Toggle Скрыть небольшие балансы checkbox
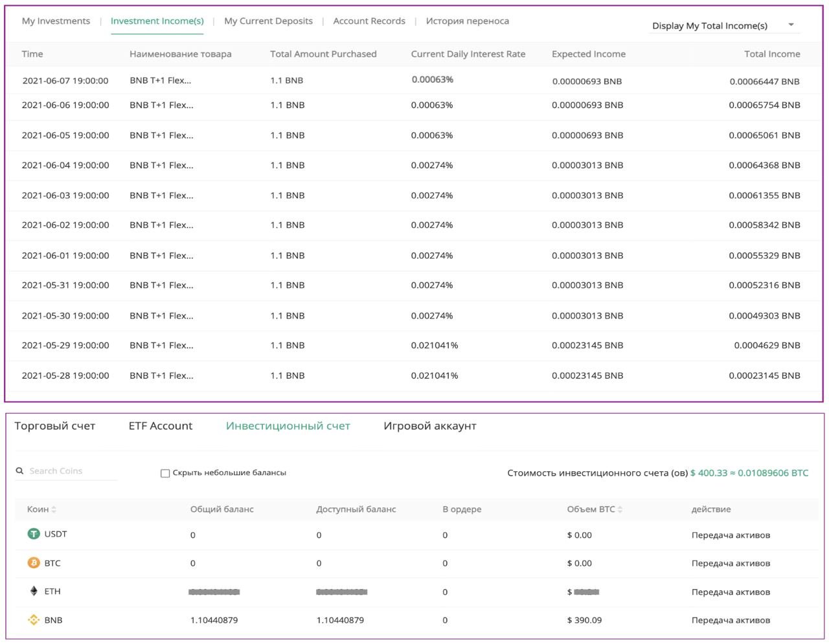The image size is (829, 644). (x=165, y=473)
